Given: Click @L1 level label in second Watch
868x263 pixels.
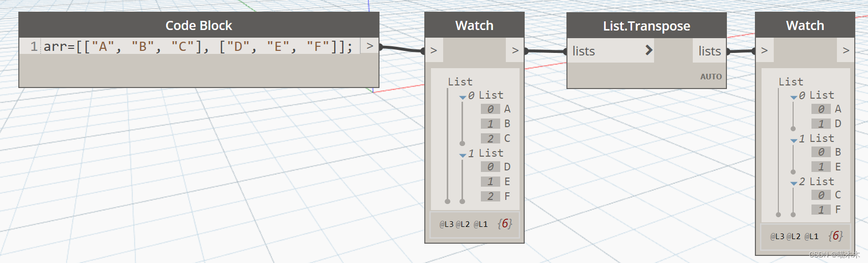Looking at the screenshot, I should pyautogui.click(x=811, y=237).
